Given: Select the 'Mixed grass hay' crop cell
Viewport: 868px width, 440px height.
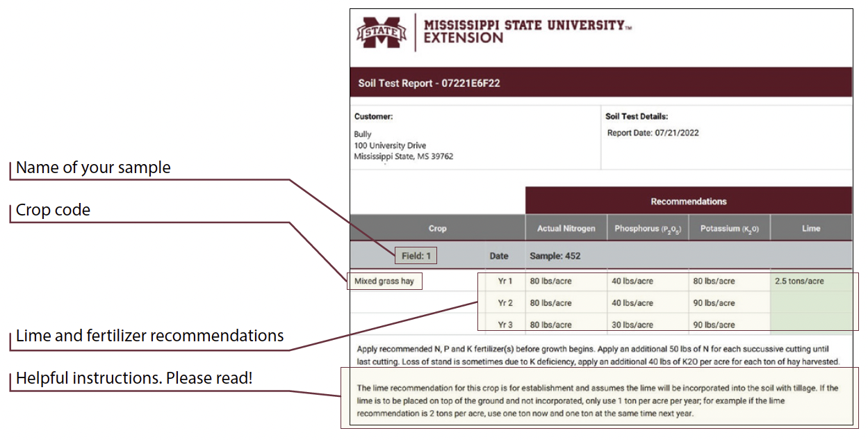Looking at the screenshot, I should point(384,282).
